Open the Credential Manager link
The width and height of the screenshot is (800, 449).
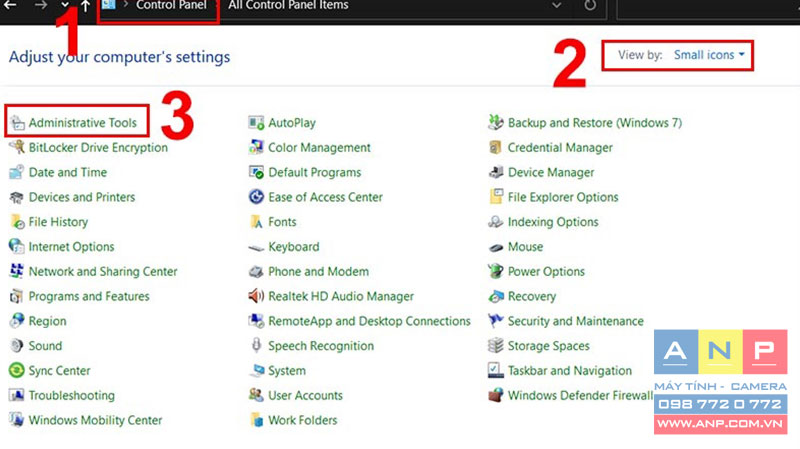point(560,148)
